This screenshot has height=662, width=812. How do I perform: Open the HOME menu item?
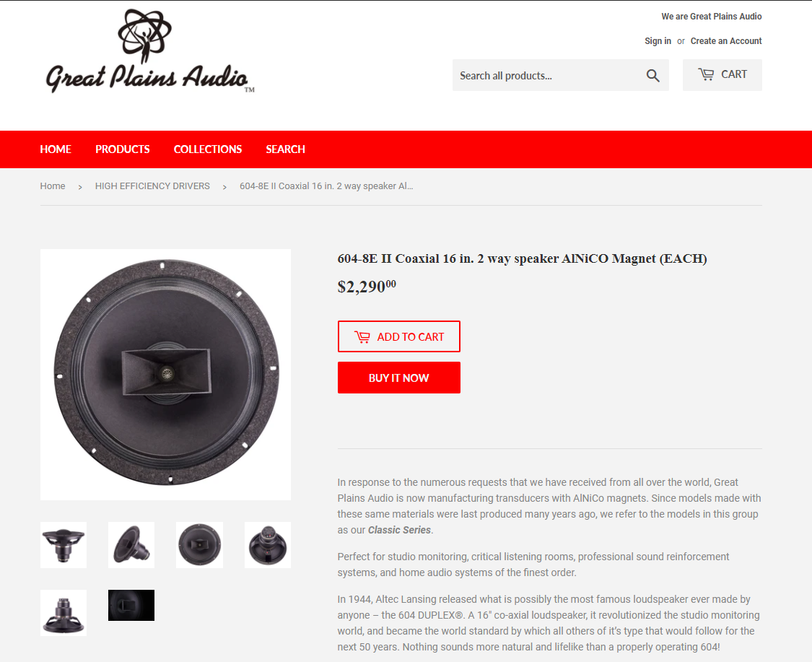coord(56,149)
